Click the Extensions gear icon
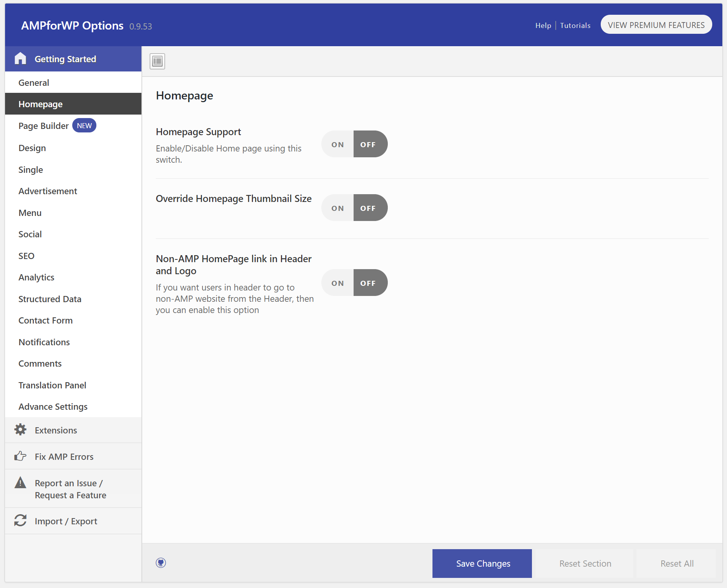Screen dimensions: 727x588 20,430
